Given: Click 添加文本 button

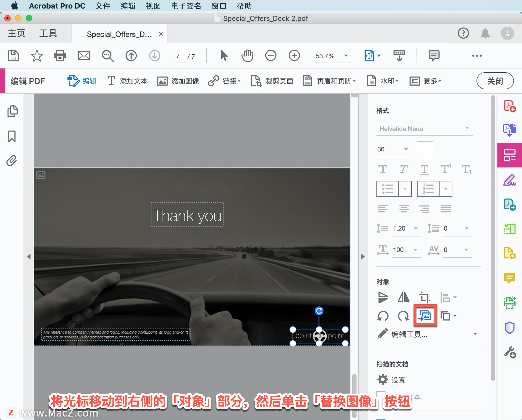Looking at the screenshot, I should 127,81.
